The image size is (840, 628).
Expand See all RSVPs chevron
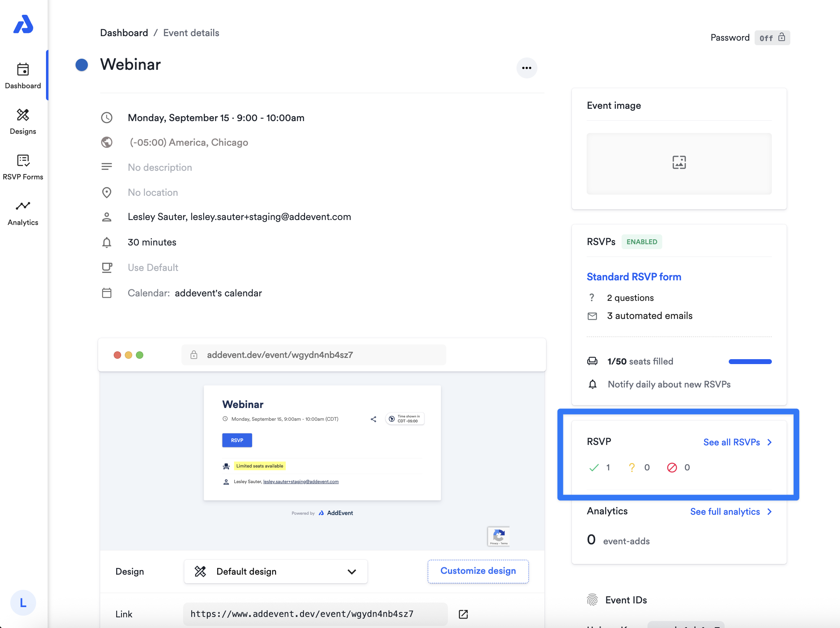point(769,442)
